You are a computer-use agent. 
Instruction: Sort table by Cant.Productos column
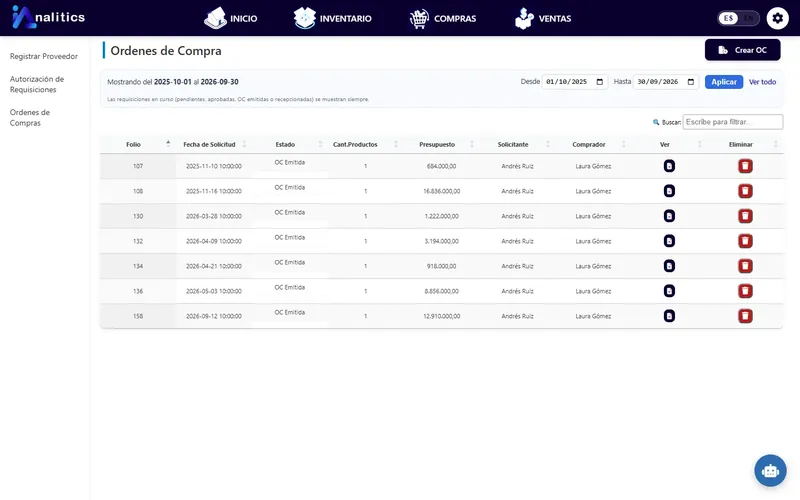coord(365,144)
